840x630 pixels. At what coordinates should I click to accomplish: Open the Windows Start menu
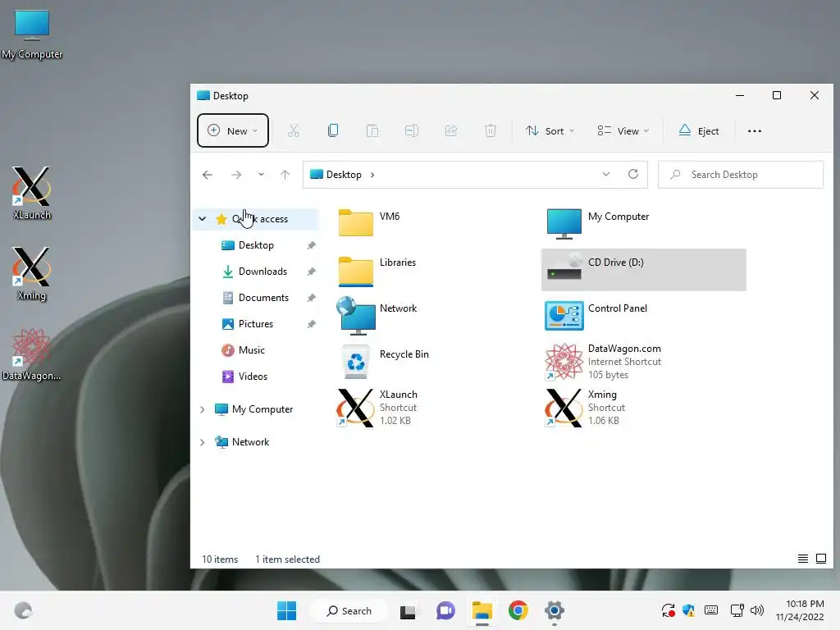tap(286, 610)
